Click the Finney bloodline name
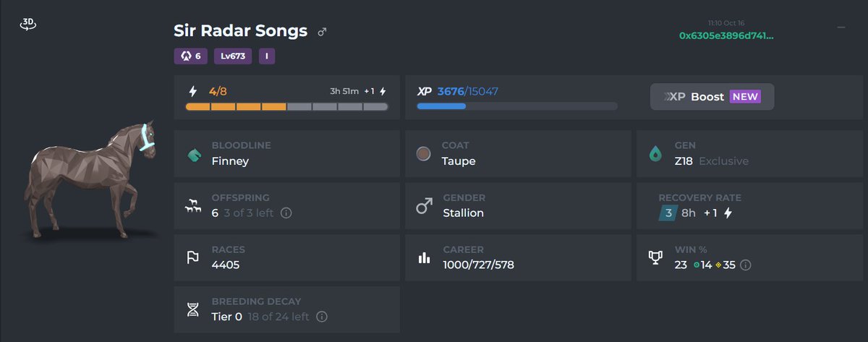 tap(230, 161)
